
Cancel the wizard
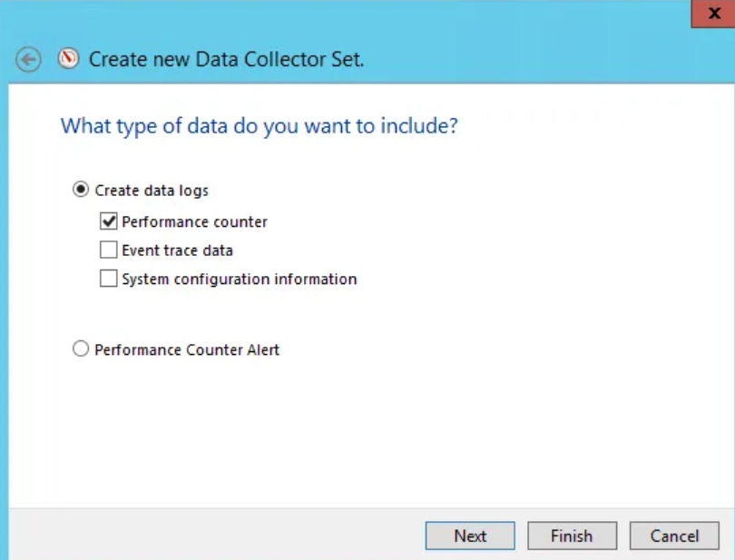click(674, 535)
